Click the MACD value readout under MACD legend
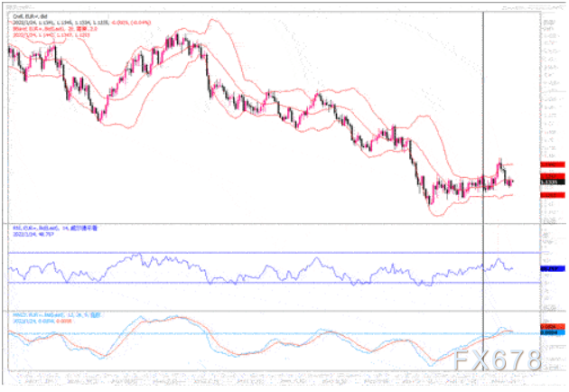This screenshot has height=392, width=569. click(x=42, y=322)
